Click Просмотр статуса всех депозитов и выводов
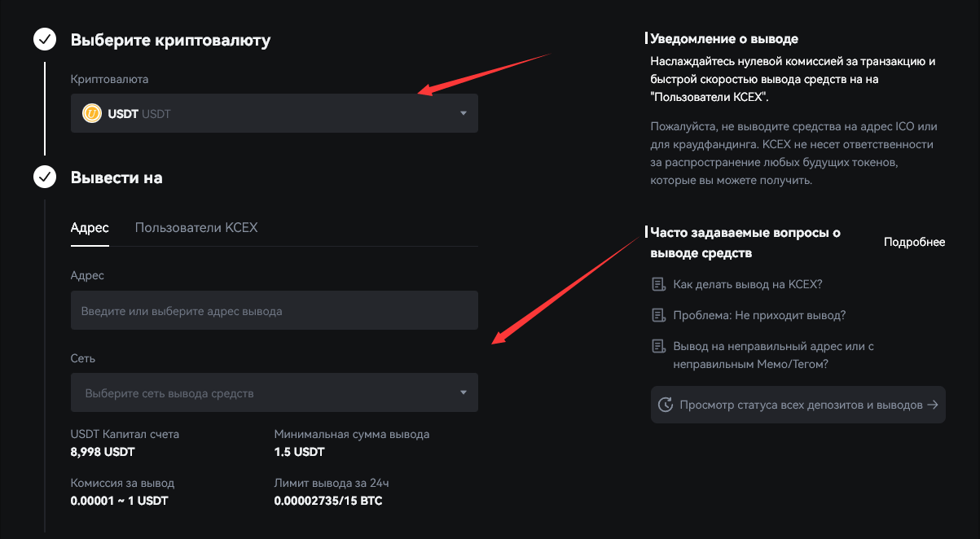The height and width of the screenshot is (539, 980). pyautogui.click(x=800, y=405)
